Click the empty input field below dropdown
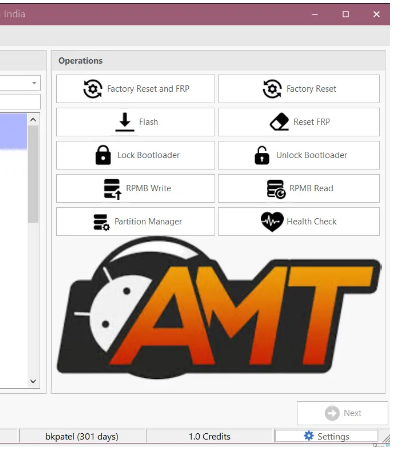The width and height of the screenshot is (416, 461). tap(20, 102)
